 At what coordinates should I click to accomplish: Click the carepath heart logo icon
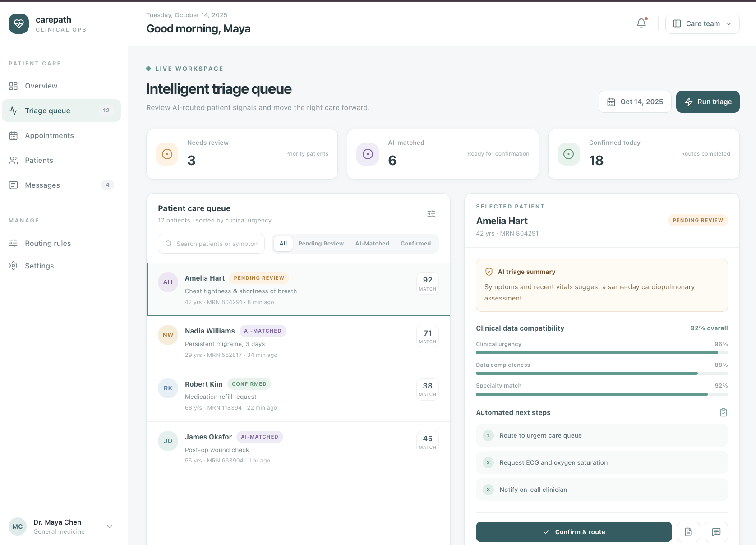18,23
